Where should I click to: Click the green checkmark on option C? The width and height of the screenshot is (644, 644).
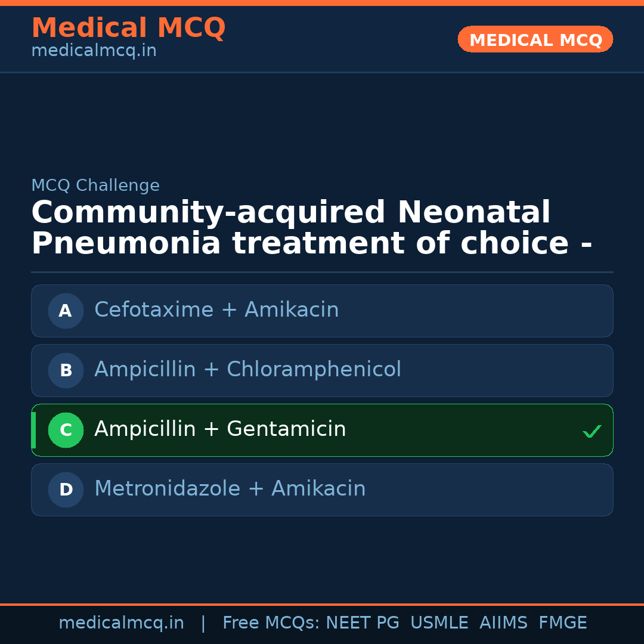pos(592,431)
